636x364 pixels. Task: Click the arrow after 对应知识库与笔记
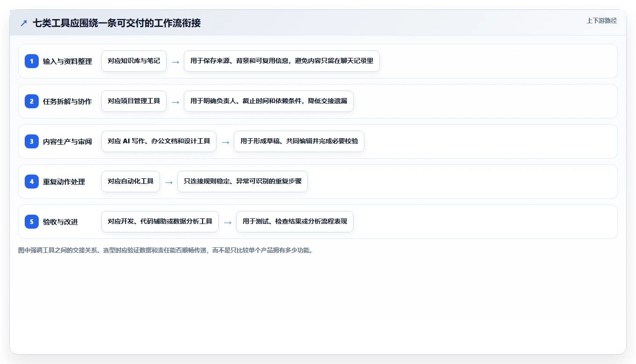tap(175, 62)
